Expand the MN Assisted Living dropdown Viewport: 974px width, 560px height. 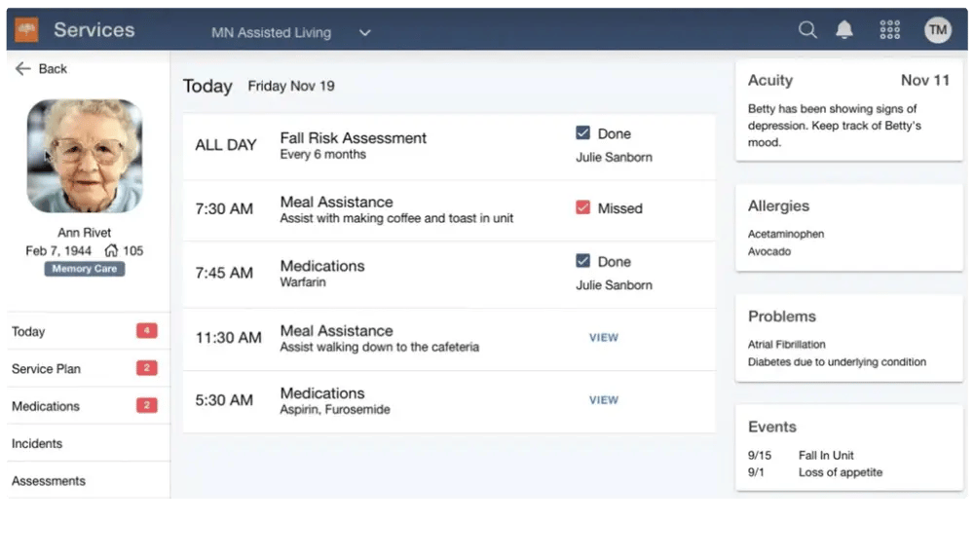click(272, 32)
